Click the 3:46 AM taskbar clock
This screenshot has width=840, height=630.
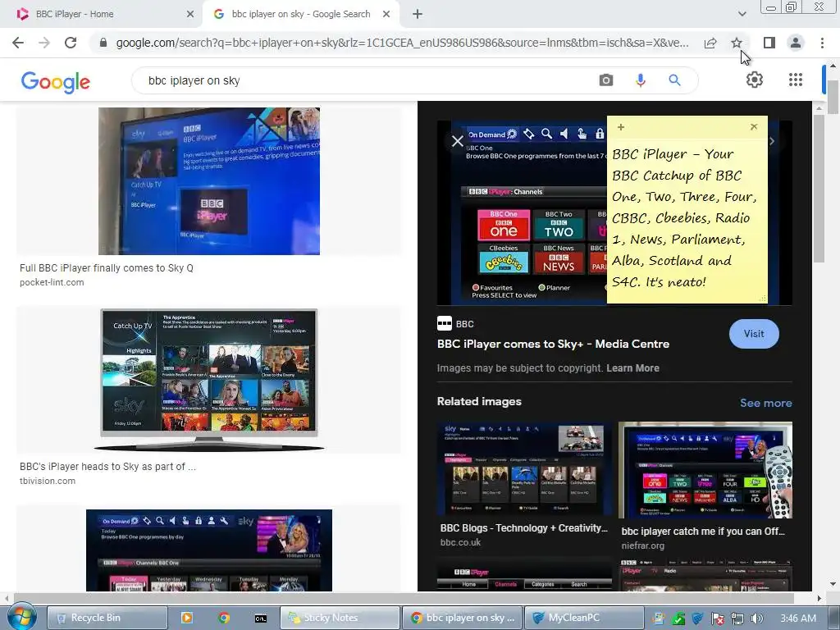tap(798, 619)
